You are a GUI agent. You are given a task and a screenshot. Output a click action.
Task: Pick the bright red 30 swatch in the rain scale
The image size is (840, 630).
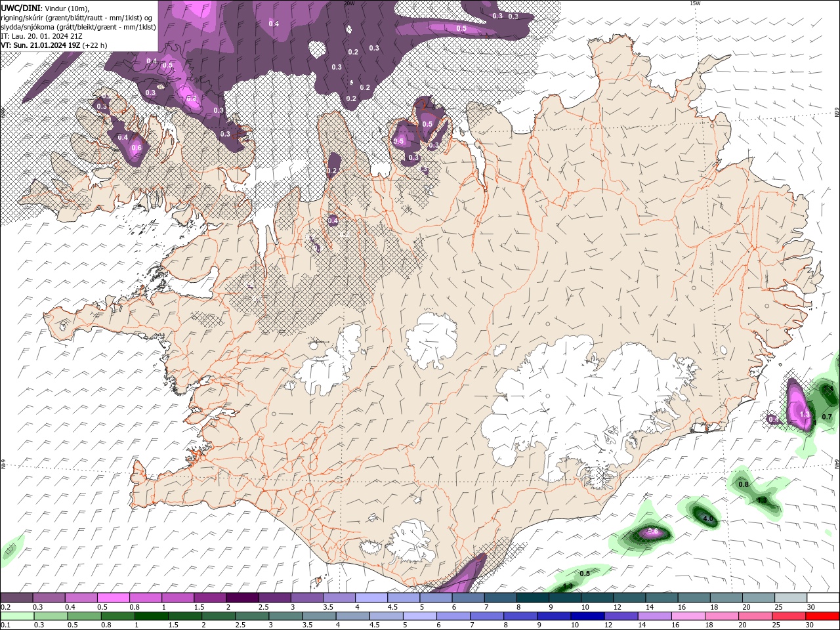[x=822, y=616]
